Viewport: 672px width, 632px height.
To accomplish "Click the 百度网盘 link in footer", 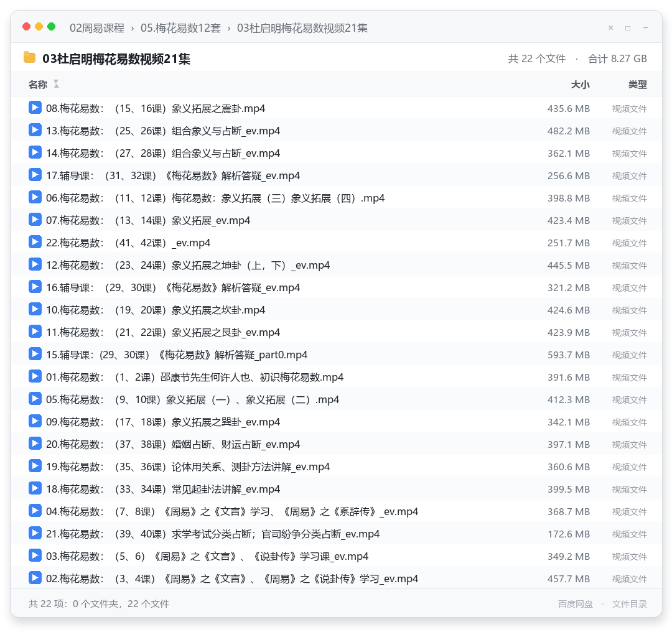I will (x=576, y=604).
